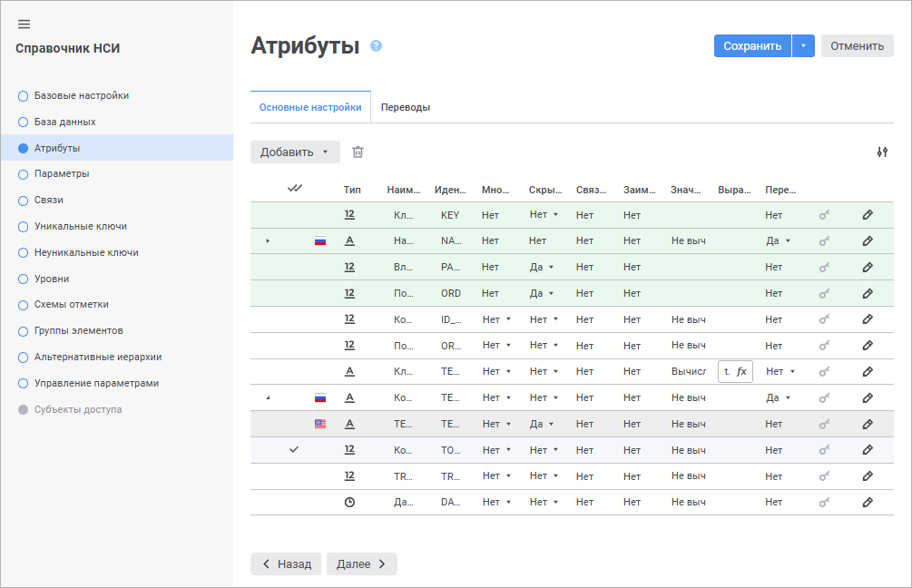Click the Иден... column header

coord(450,190)
